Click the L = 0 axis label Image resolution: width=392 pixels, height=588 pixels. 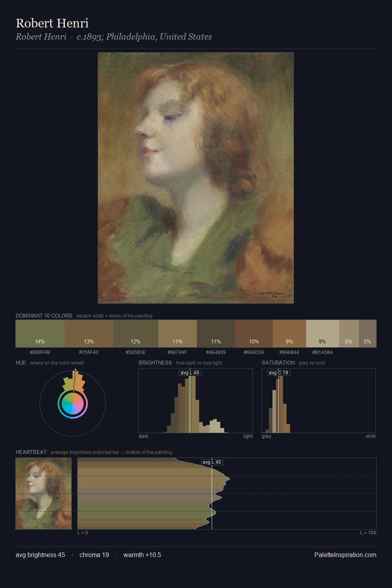tap(83, 533)
